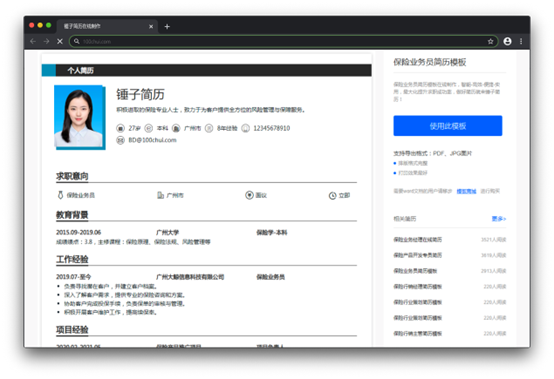554x379 pixels.
Task: Open the browser three-dot menu
Action: pyautogui.click(x=521, y=41)
